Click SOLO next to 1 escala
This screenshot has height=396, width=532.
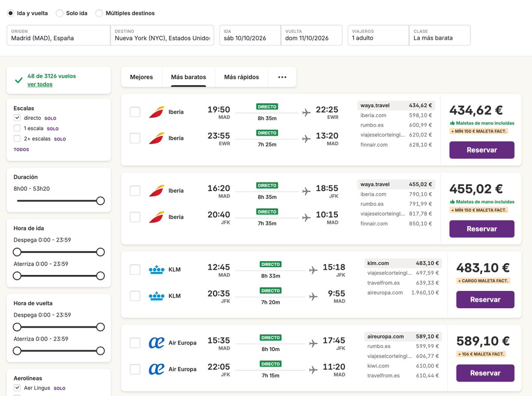53,129
